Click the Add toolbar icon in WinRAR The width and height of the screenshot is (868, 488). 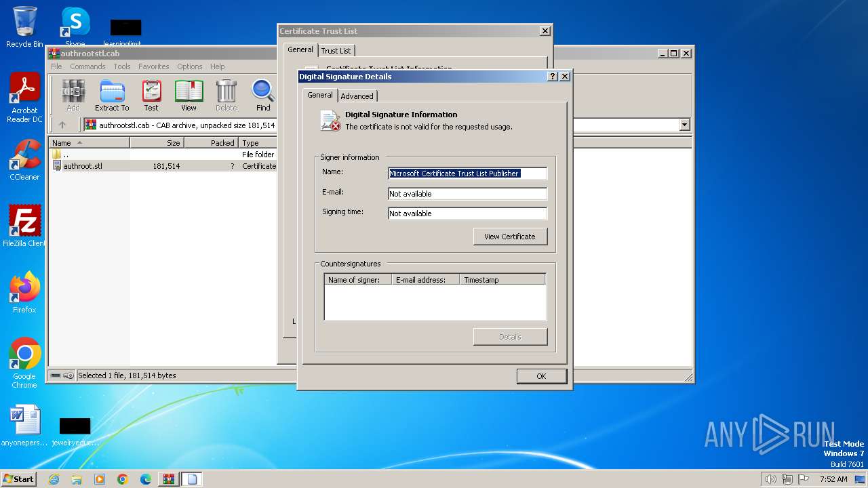click(73, 95)
